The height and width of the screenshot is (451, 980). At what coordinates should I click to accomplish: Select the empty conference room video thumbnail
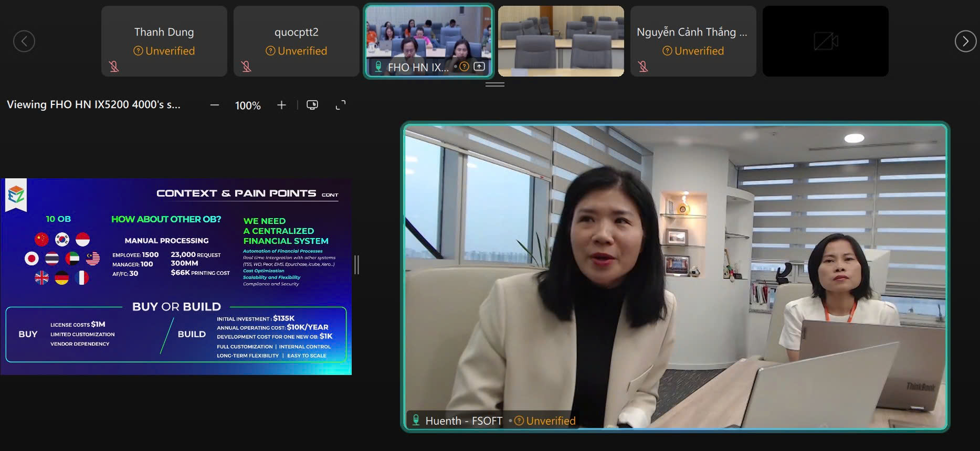[561, 41]
